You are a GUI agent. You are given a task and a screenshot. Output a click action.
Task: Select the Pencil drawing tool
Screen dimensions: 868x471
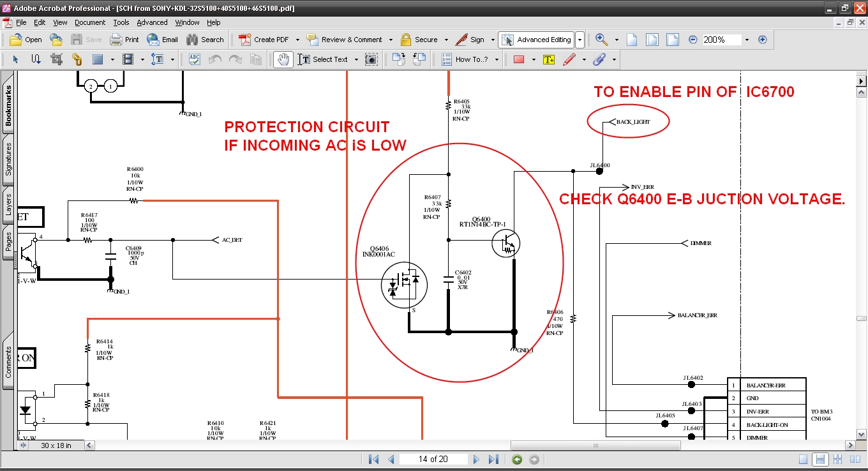(570, 59)
